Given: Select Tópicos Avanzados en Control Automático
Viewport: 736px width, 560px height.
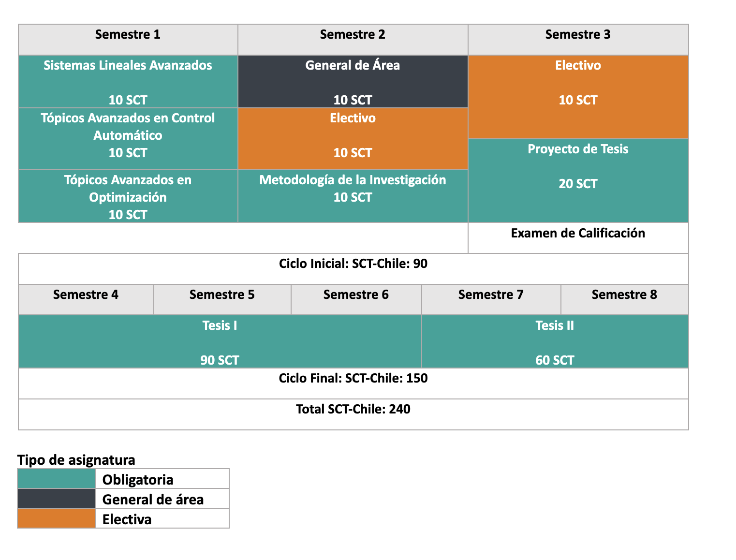Looking at the screenshot, I should tap(128, 138).
